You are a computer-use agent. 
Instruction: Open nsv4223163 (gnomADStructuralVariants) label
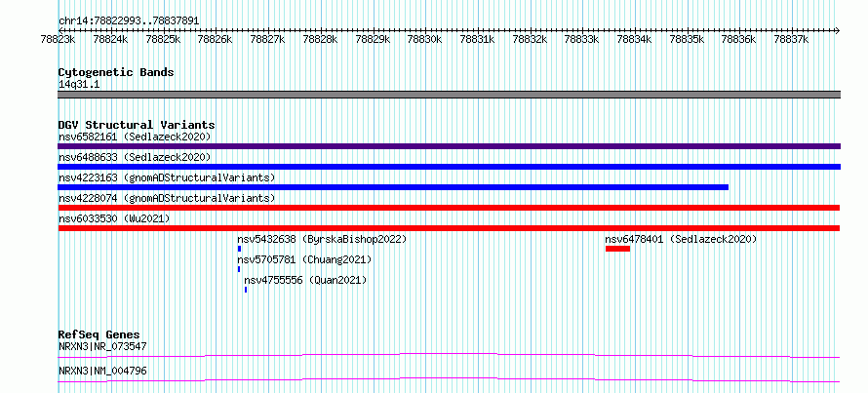167,177
